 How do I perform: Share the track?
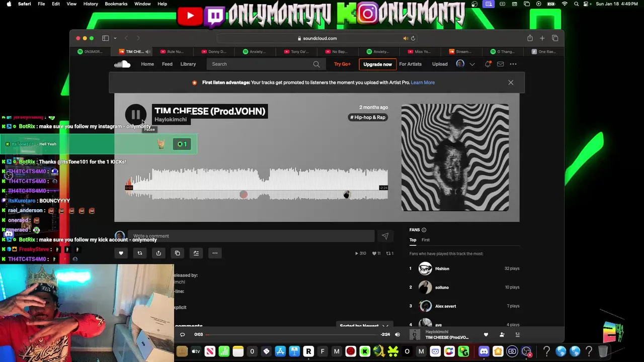[x=158, y=253]
